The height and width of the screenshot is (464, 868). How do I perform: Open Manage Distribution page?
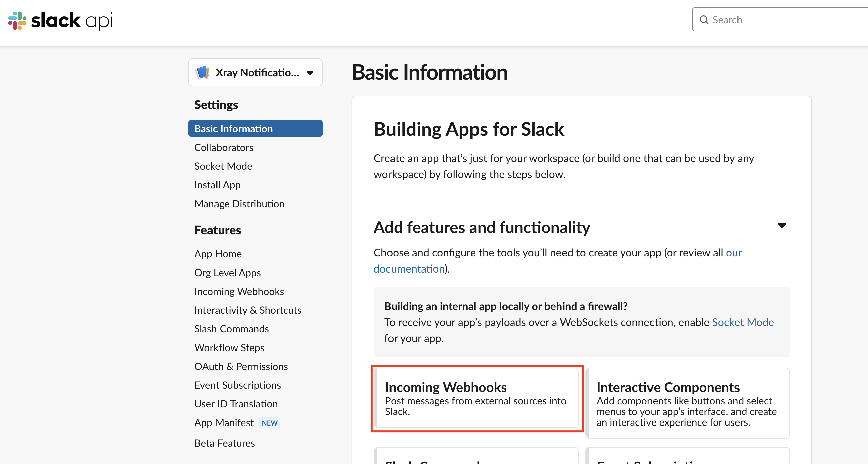pyautogui.click(x=240, y=204)
